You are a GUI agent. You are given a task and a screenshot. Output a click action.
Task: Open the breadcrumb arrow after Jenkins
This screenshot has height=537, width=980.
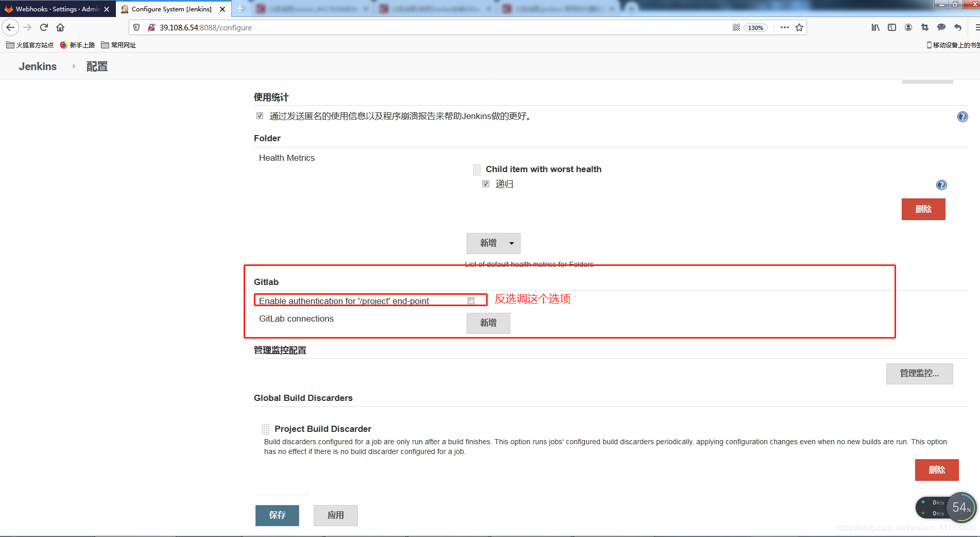coord(74,66)
